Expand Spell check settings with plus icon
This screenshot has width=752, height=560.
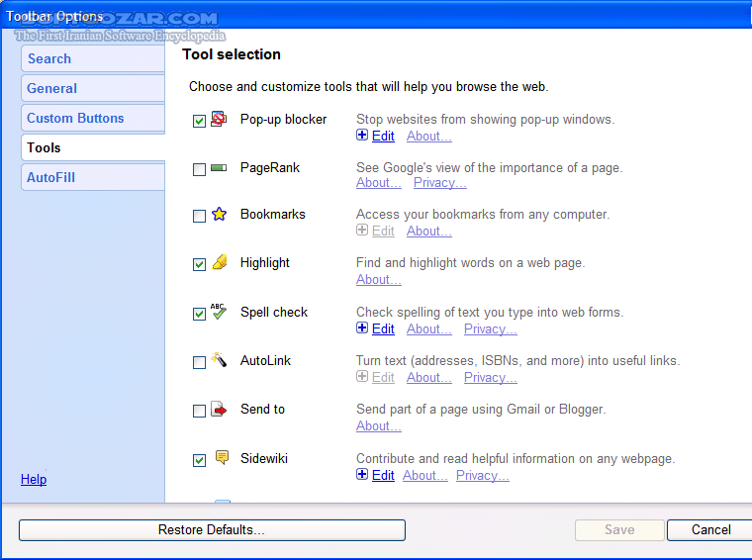(362, 327)
